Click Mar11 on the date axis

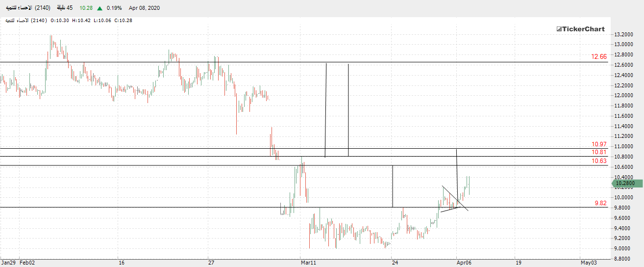(309, 263)
